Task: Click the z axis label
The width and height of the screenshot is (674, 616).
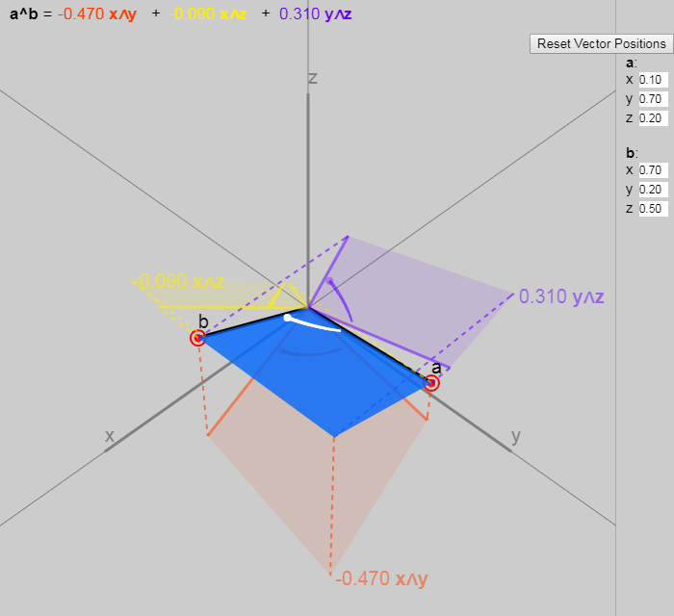Action: [313, 78]
